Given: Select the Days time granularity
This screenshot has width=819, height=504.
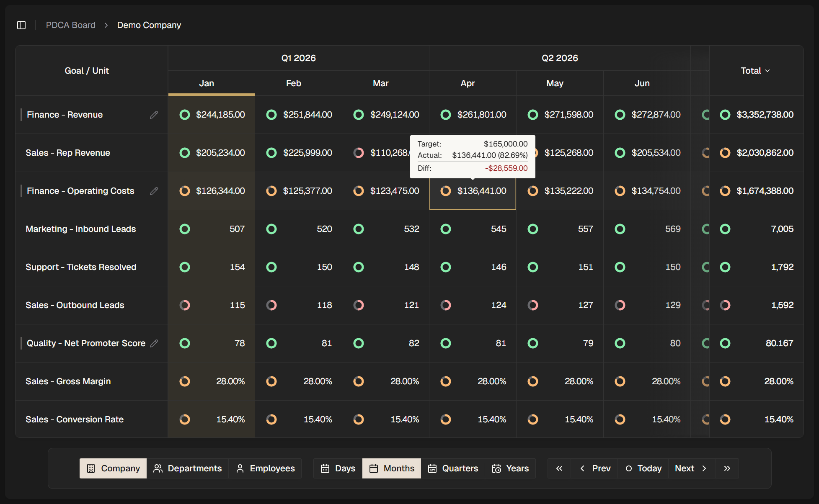Looking at the screenshot, I should [338, 468].
